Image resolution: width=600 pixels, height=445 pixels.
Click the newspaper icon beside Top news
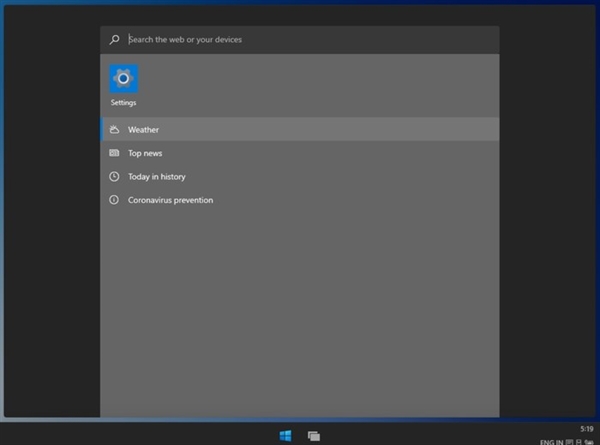coord(115,153)
